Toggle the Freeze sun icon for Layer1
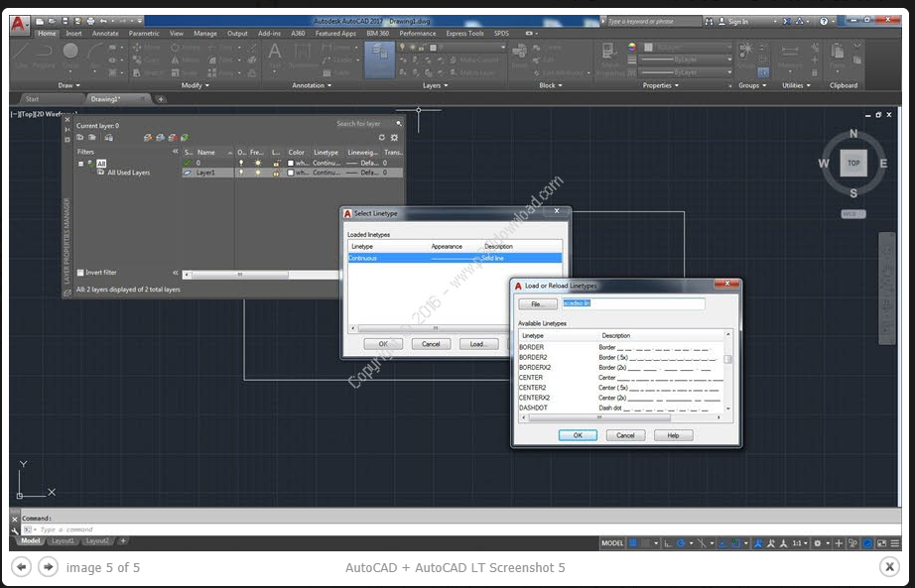The width and height of the screenshot is (915, 588). pyautogui.click(x=258, y=173)
